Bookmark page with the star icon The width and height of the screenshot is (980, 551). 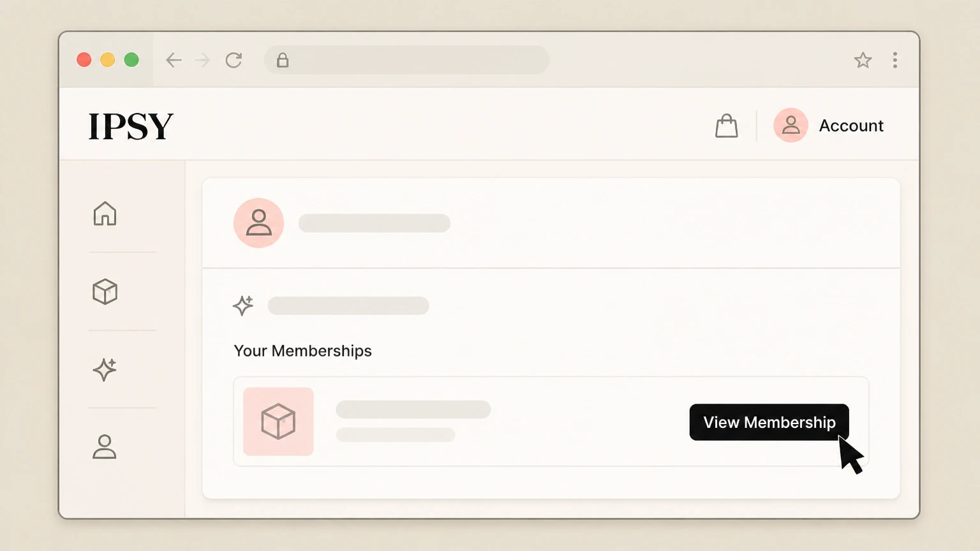pyautogui.click(x=863, y=60)
